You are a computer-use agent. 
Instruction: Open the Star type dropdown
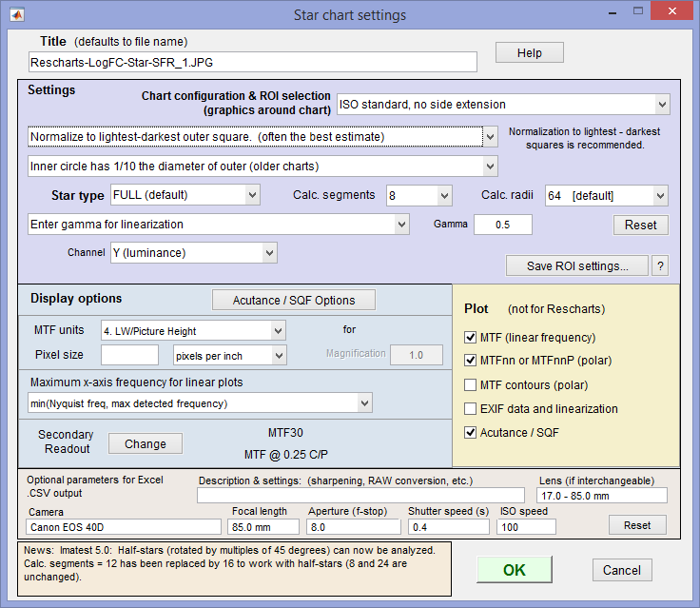click(185, 195)
